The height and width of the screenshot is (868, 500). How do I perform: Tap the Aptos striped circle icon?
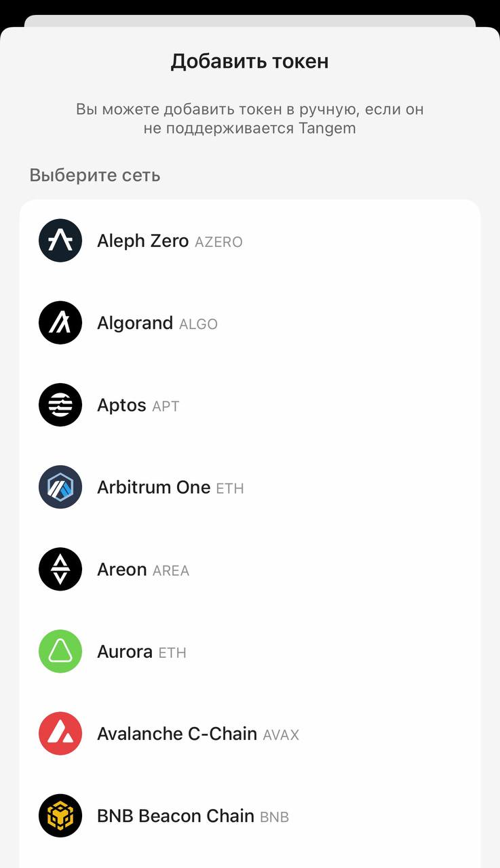(x=60, y=405)
